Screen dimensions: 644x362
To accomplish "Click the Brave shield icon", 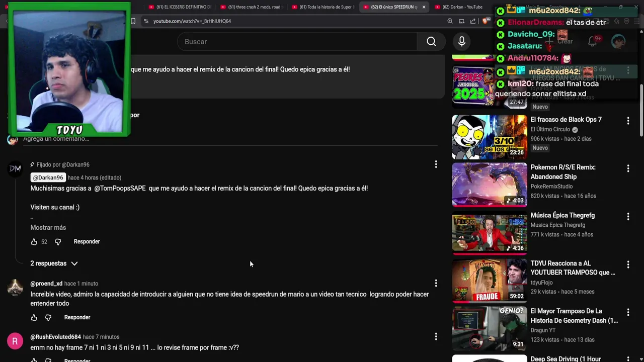I will coord(485,21).
